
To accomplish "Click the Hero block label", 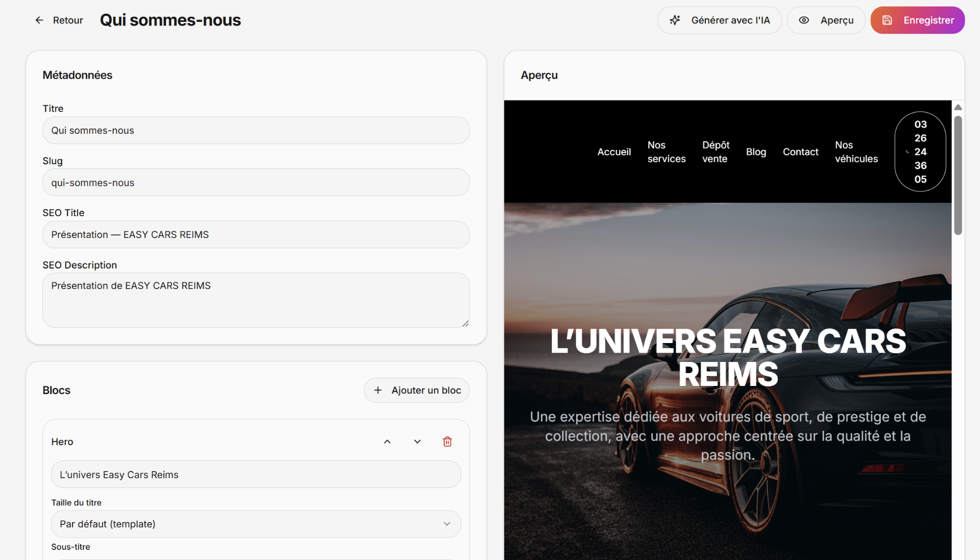I will pos(62,442).
